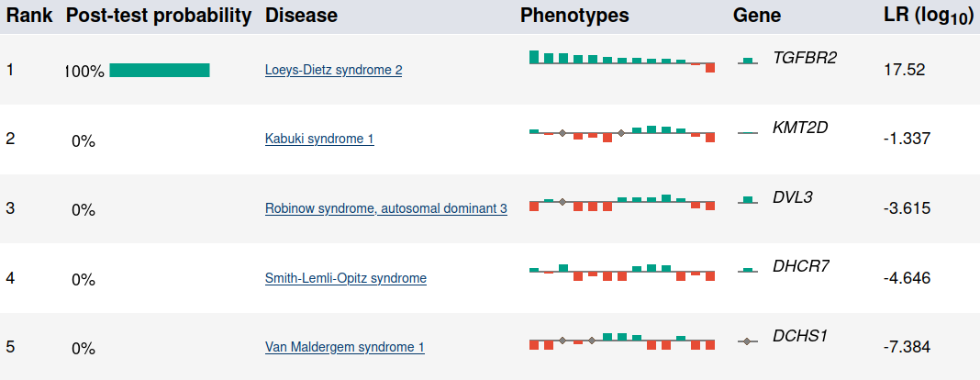The image size is (980, 380).
Task: Click the Smith-Lemli-Opitz phenotype sparkline chart
Action: click(x=622, y=273)
